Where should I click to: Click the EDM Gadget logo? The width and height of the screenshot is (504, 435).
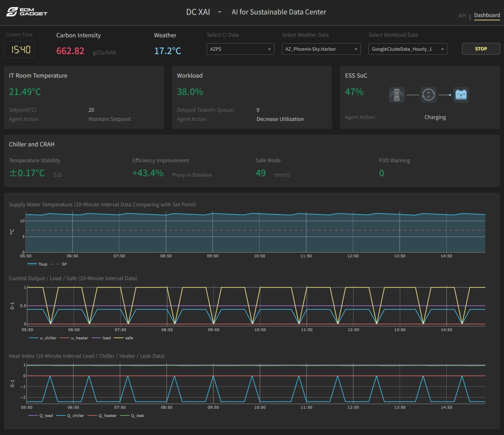click(26, 12)
